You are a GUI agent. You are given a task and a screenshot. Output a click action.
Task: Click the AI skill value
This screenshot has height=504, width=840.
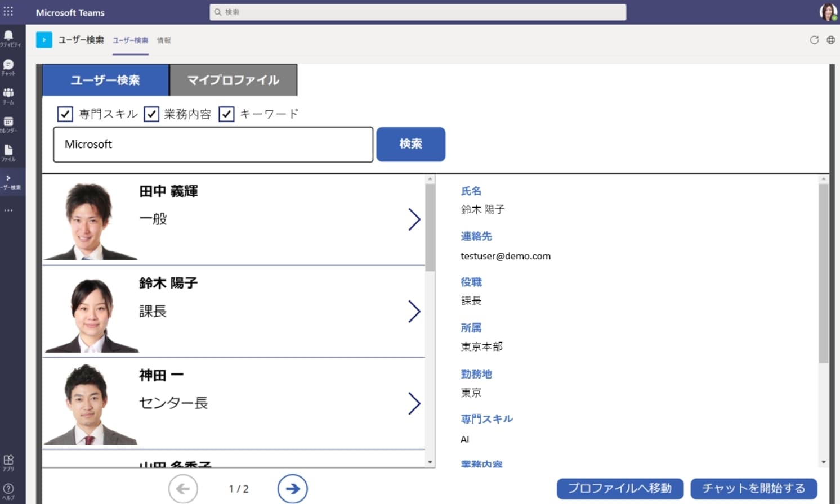coord(465,439)
